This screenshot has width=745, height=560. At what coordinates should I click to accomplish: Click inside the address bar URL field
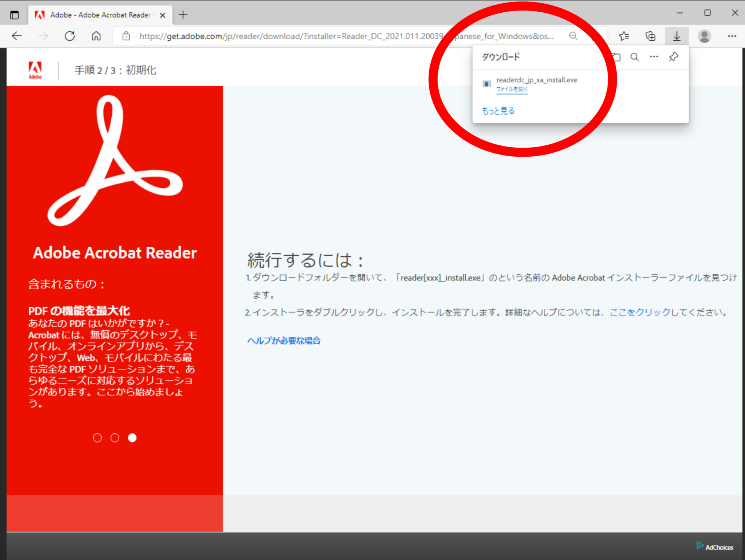click(x=327, y=36)
